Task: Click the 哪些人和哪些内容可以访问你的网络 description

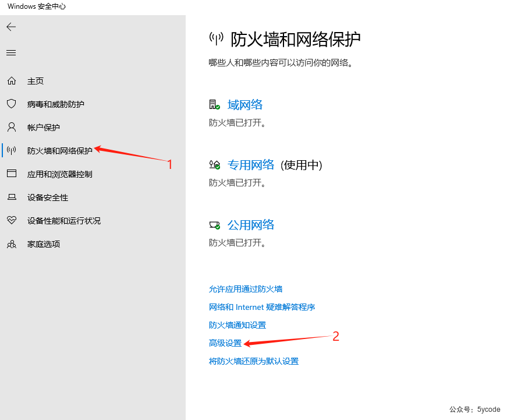Action: [x=281, y=63]
